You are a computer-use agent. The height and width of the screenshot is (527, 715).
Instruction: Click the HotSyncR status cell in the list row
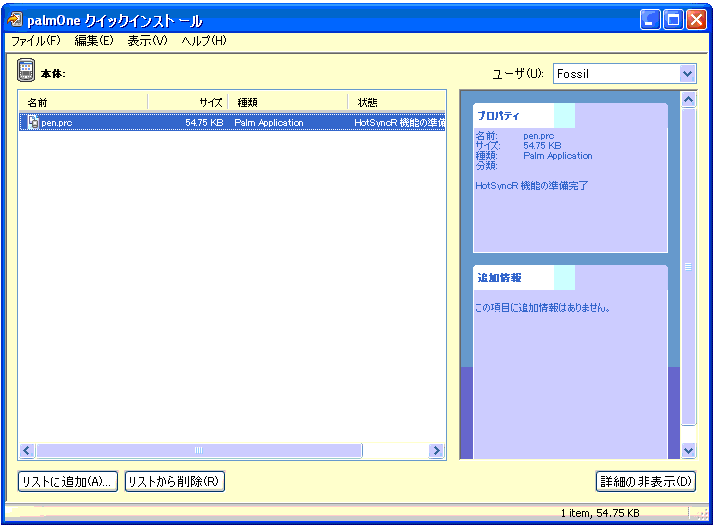[399, 123]
